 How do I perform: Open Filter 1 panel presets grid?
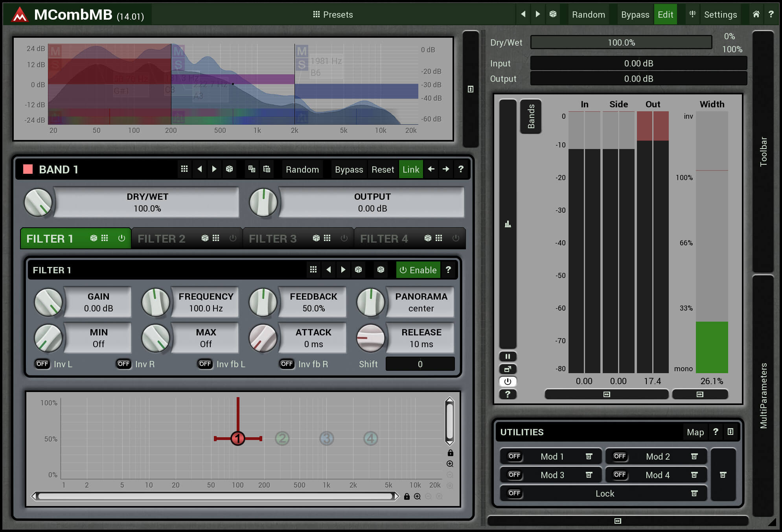click(313, 270)
